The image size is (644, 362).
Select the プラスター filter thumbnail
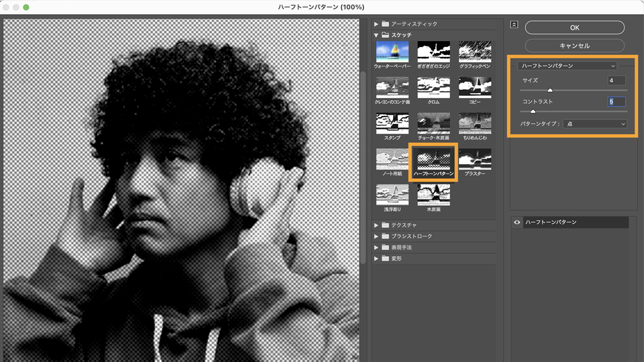pos(475,159)
